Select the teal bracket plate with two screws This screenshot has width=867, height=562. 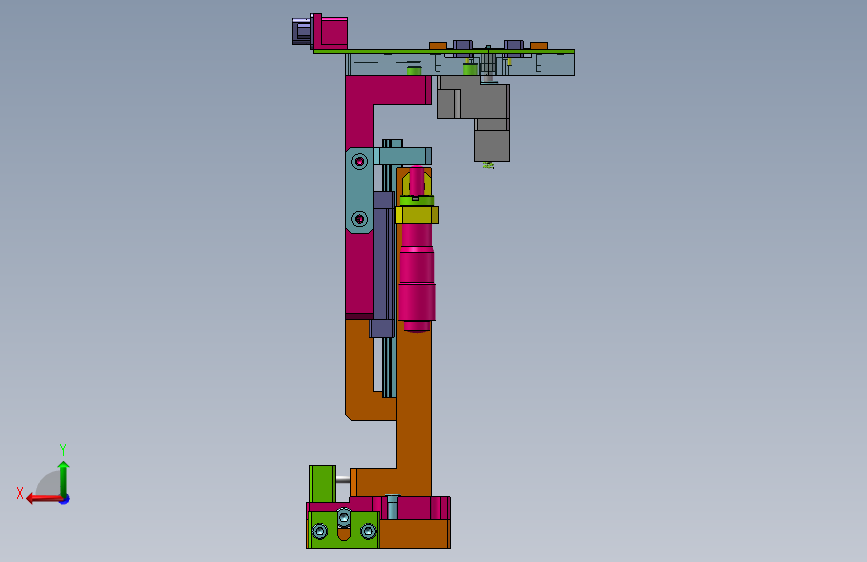359,191
